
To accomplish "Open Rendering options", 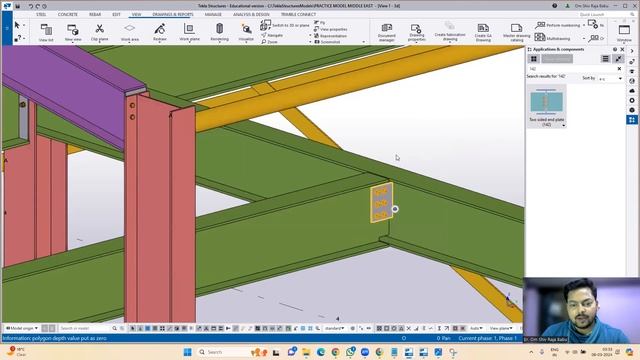I will pyautogui.click(x=219, y=32).
